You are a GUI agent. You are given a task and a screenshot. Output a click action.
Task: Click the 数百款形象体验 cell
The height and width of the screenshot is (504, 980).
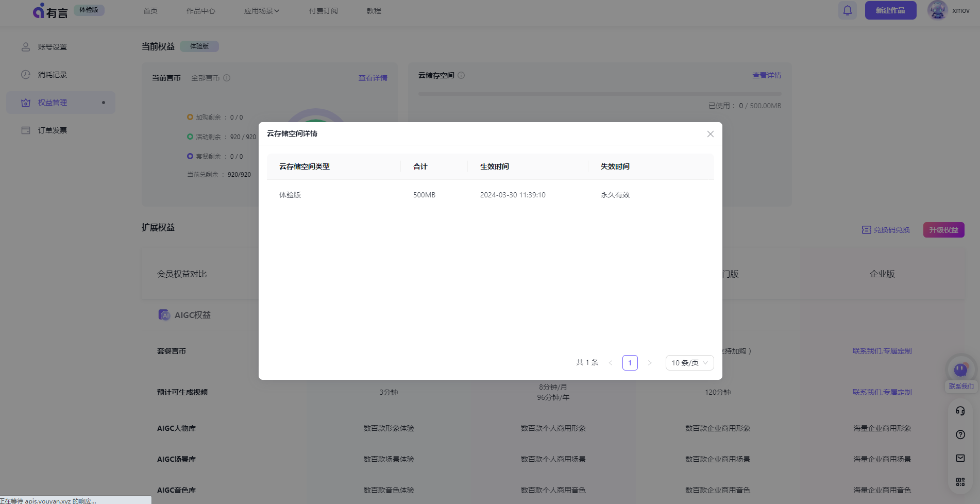click(x=389, y=428)
